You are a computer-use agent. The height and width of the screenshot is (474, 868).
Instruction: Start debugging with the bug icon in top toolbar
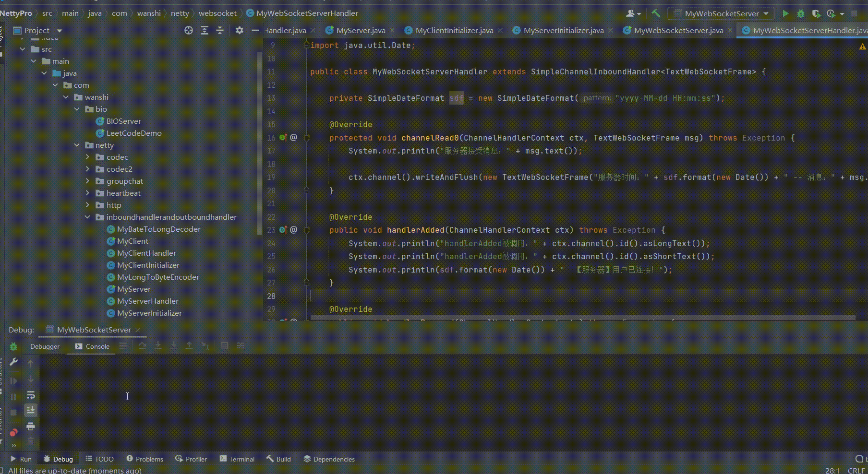coord(800,13)
